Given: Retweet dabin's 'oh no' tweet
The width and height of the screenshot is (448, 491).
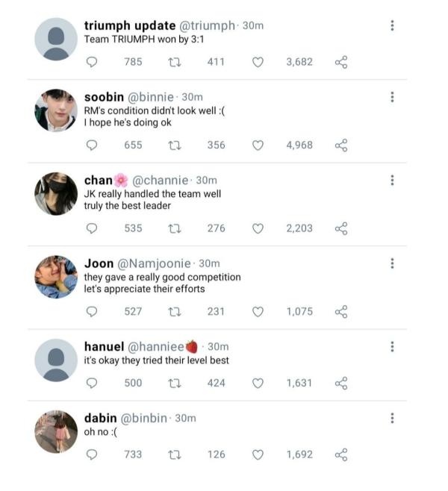Looking at the screenshot, I should (x=175, y=454).
